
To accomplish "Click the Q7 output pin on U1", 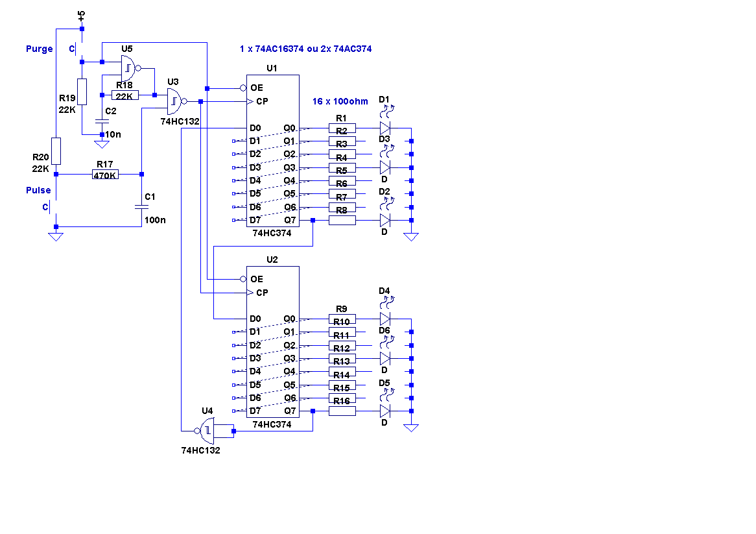I will point(290,220).
